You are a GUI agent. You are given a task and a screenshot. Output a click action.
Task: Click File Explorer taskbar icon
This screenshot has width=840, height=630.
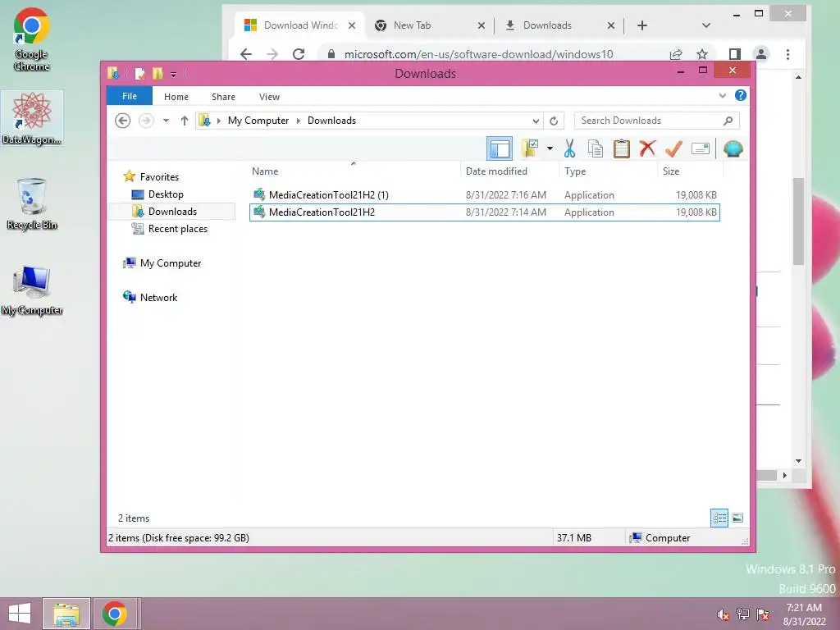pos(66,614)
